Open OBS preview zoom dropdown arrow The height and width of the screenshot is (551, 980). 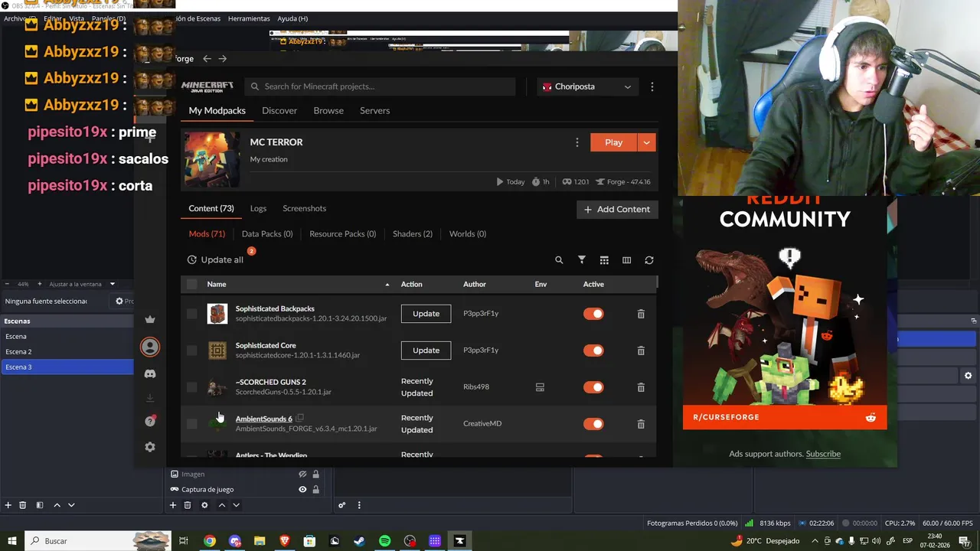(x=112, y=284)
